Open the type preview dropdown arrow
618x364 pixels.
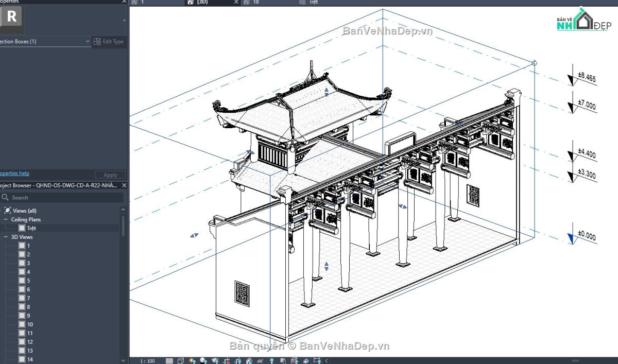pos(124,21)
